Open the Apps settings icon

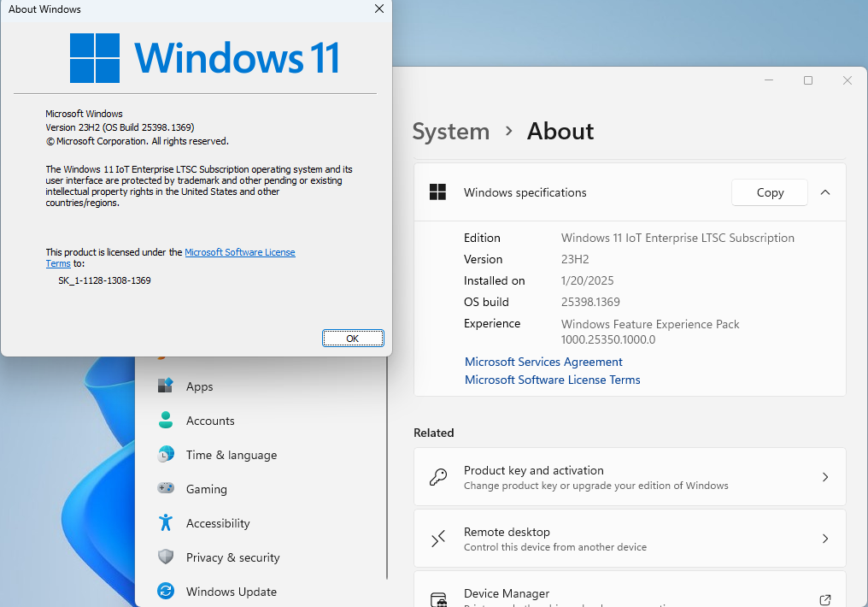pyautogui.click(x=166, y=386)
